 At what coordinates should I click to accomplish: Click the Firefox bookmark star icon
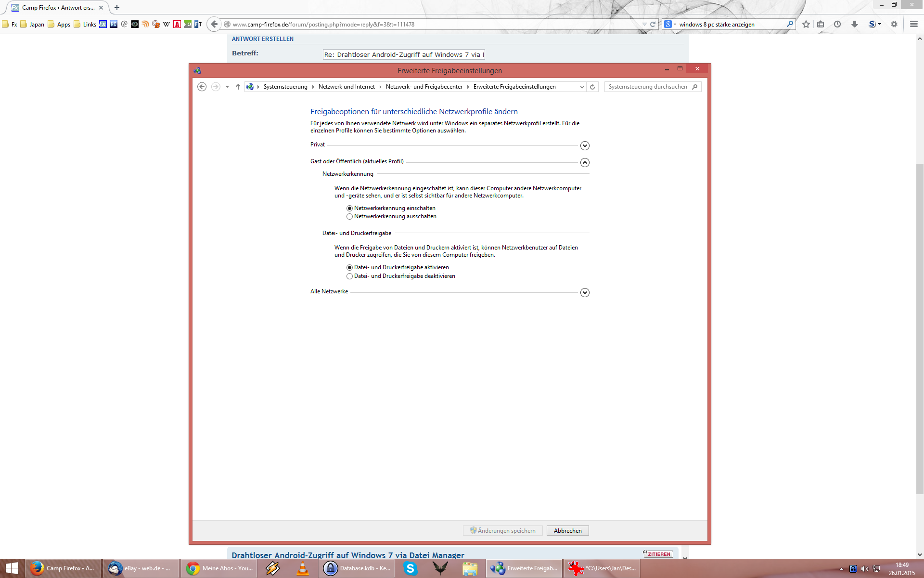(x=806, y=24)
